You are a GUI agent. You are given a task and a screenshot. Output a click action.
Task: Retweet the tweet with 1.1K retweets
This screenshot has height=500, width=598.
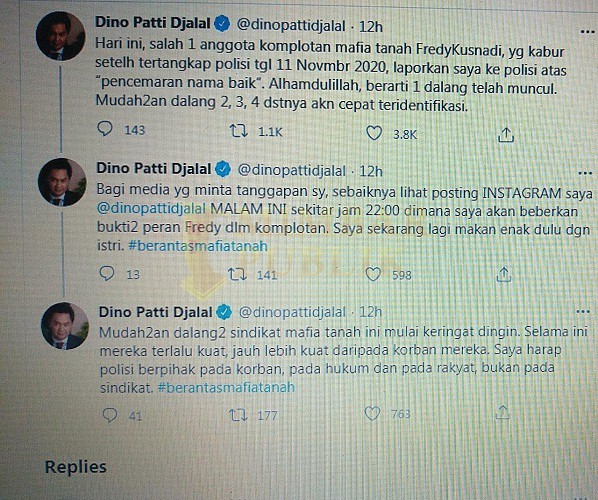239,132
